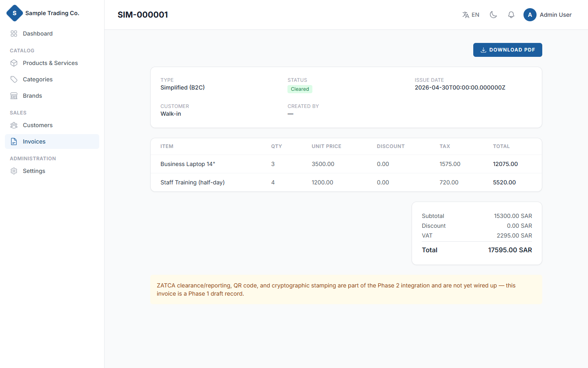Click the Products & Services box icon
The height and width of the screenshot is (368, 588).
(14, 63)
